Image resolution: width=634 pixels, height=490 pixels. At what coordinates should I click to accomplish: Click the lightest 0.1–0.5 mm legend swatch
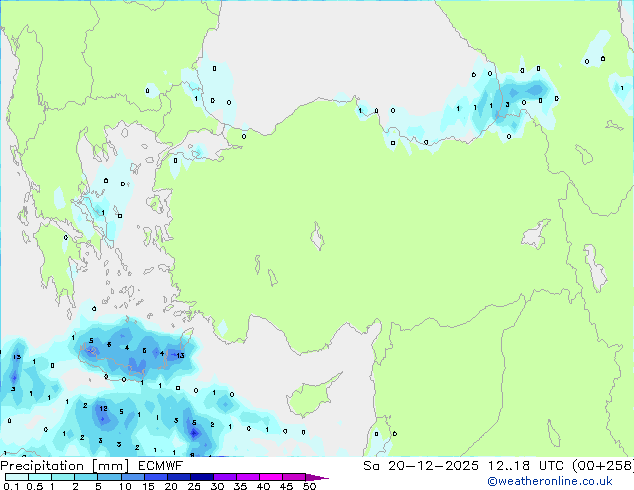(17, 477)
